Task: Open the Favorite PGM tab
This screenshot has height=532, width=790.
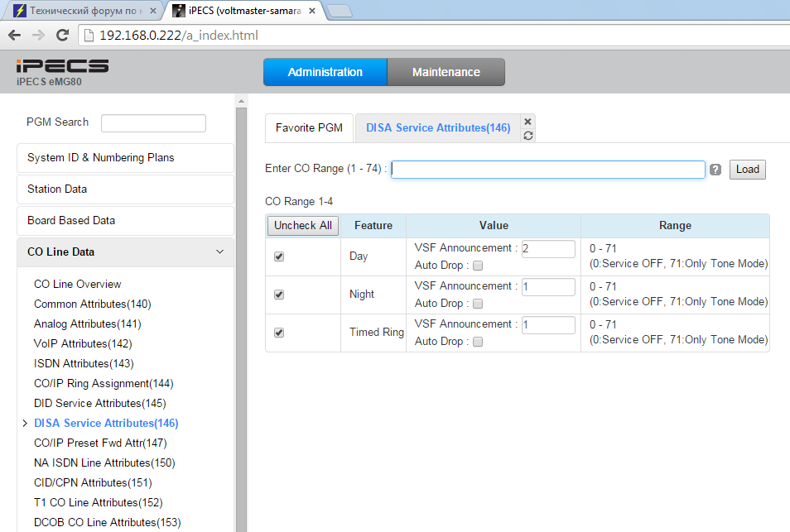Action: pos(309,128)
